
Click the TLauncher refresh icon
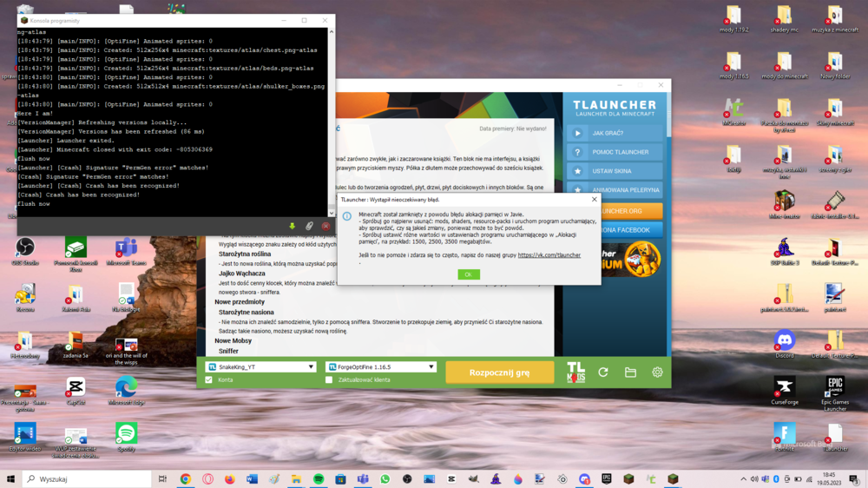tap(603, 373)
